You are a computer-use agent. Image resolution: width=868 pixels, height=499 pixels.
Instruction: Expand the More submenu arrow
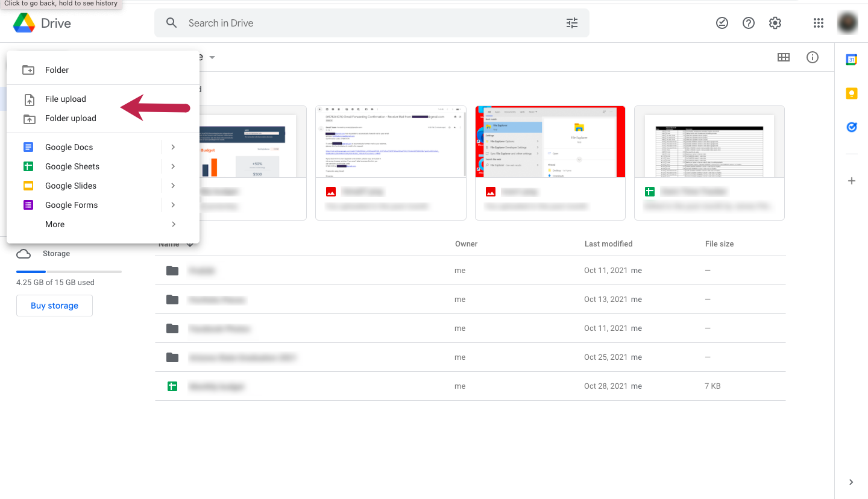click(173, 224)
